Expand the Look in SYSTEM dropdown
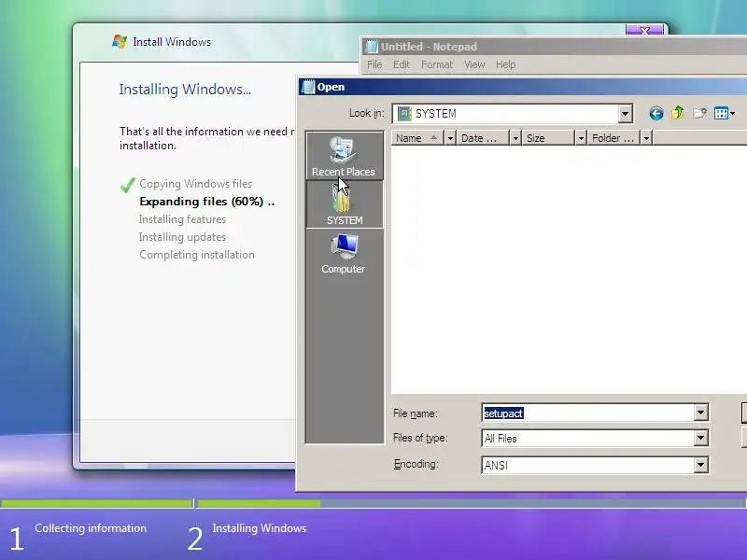 [625, 113]
